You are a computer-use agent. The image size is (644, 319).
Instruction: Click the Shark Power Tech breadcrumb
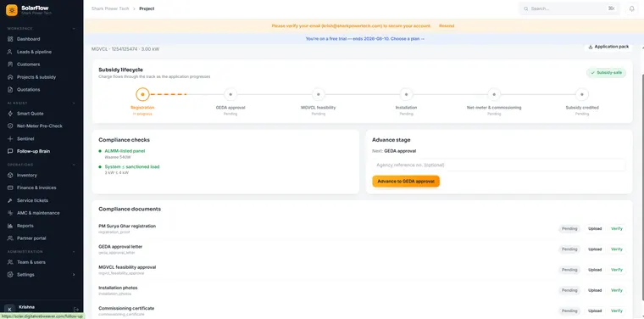click(110, 8)
